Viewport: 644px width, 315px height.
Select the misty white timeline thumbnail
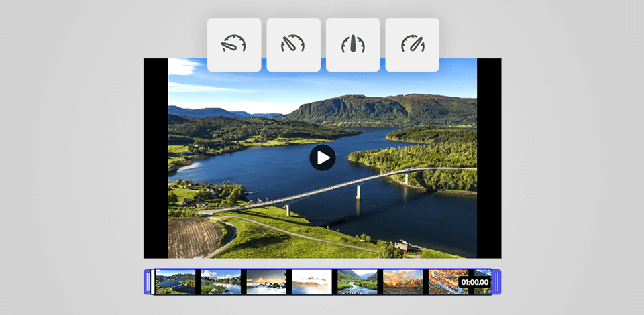pyautogui.click(x=312, y=281)
